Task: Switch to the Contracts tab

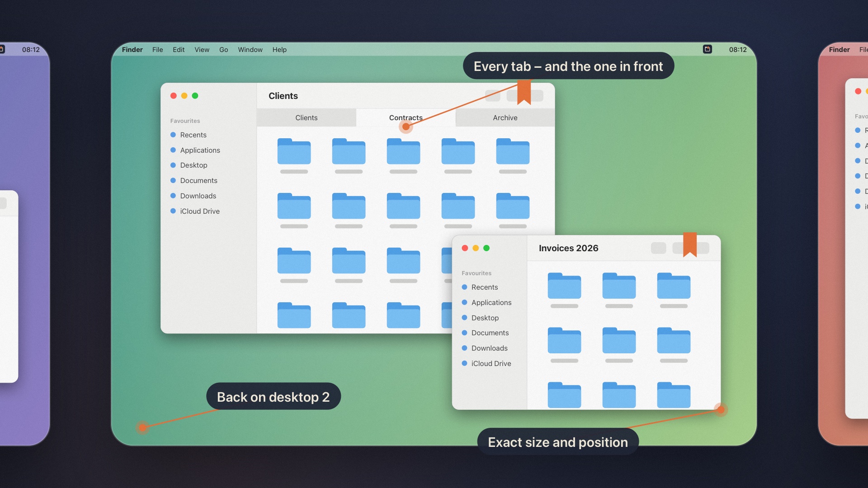Action: [406, 117]
